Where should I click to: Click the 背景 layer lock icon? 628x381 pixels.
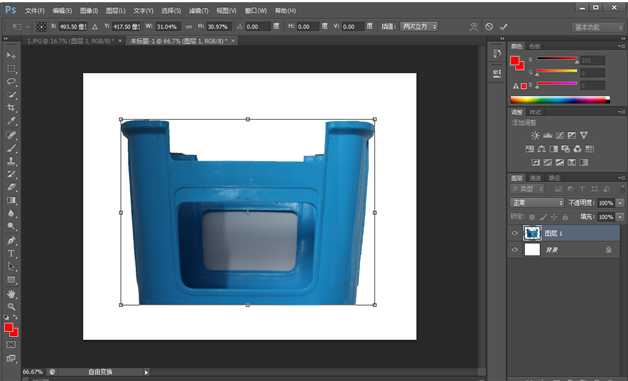pyautogui.click(x=608, y=250)
